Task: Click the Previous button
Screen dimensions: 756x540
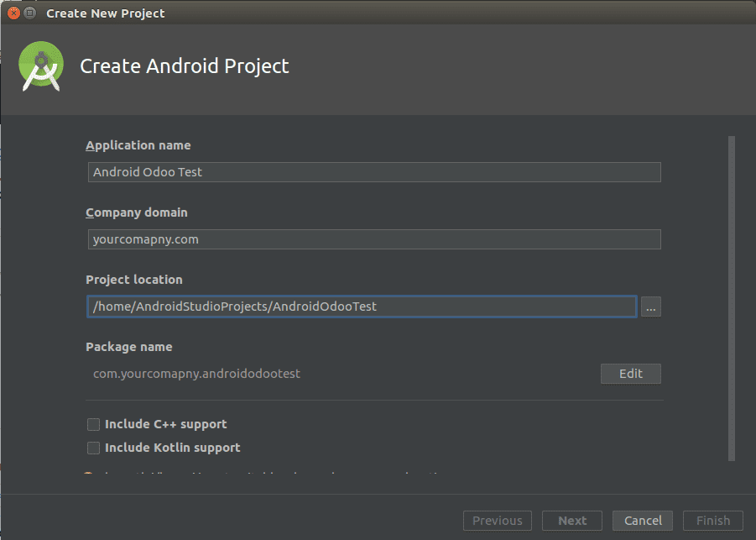Action: pyautogui.click(x=498, y=521)
